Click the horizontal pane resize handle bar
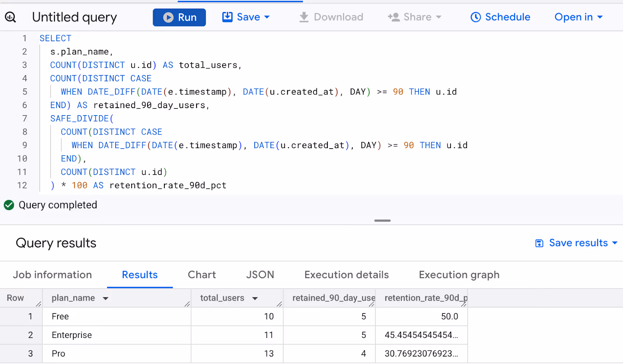 (382, 220)
